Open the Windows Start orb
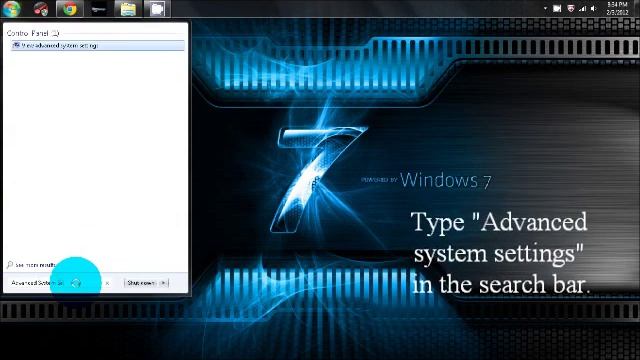Viewport: 640px width, 360px height. pos(11,9)
